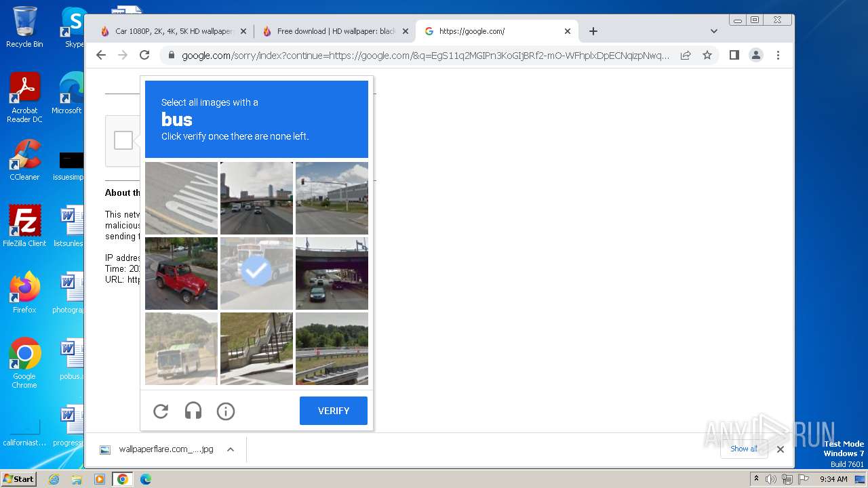Select the guardrail and trees tile
Screen dimensions: 868x488
[x=332, y=348]
